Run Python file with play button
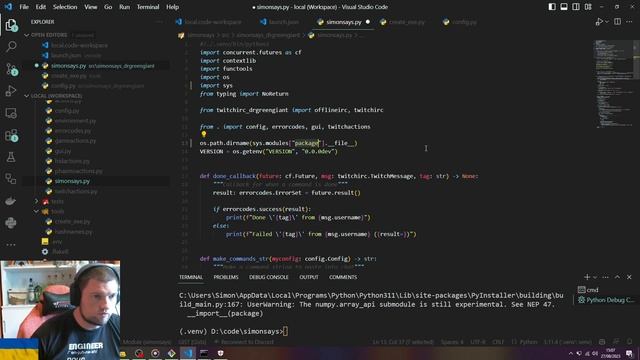Image resolution: width=640 pixels, height=360 pixels. pos(598,22)
